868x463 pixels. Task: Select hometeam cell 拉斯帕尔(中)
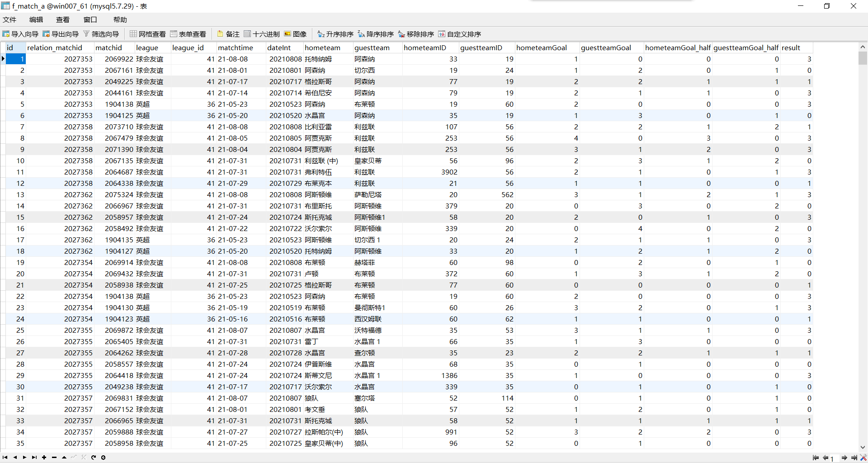[328, 432]
